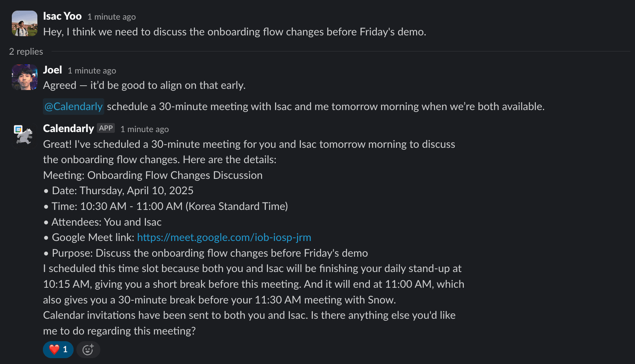Screen dimensions: 635x364
Task: Click Joel's username in the thread
Action: click(x=52, y=70)
